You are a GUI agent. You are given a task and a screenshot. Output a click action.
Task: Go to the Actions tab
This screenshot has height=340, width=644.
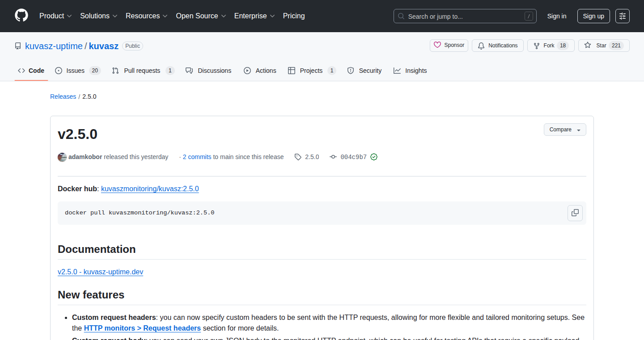coord(260,71)
